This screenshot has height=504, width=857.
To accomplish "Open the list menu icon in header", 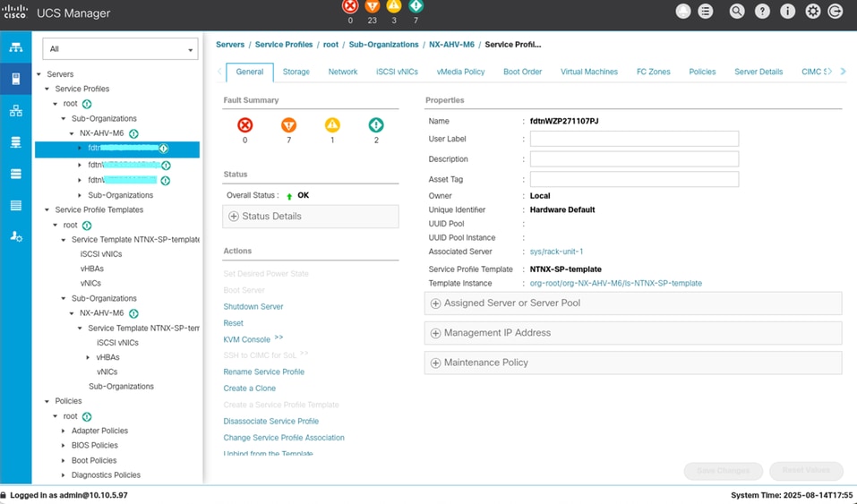I will (x=706, y=12).
